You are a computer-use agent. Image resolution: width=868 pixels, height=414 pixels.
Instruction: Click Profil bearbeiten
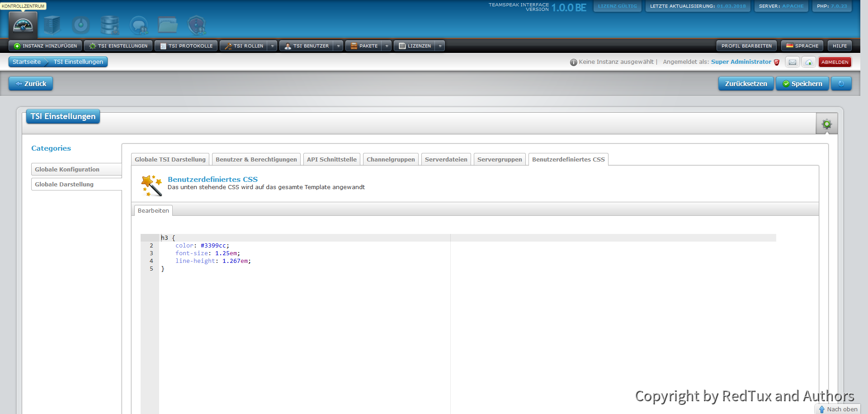(746, 46)
